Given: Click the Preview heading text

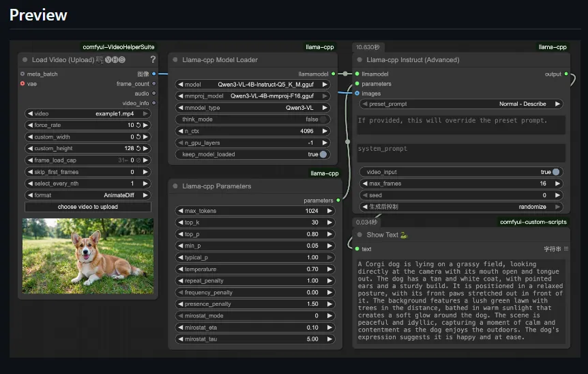Looking at the screenshot, I should click(x=38, y=15).
